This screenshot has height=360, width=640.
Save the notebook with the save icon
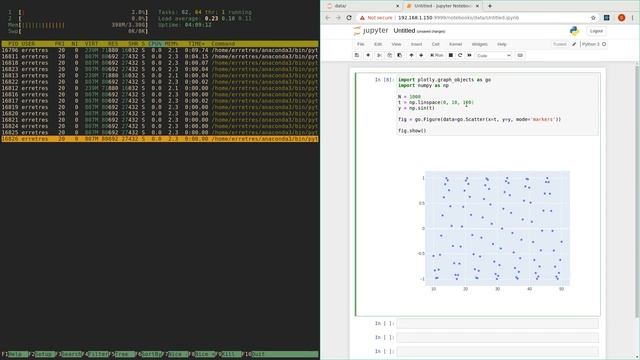[x=357, y=55]
